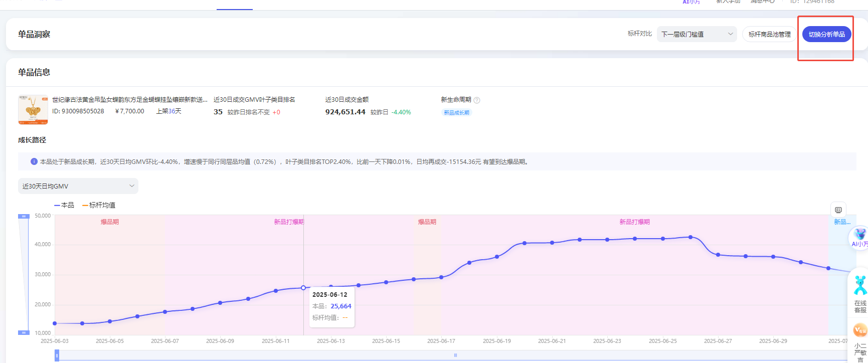868x363 pixels.
Task: Click the info icon in growth path notice
Action: point(34,161)
